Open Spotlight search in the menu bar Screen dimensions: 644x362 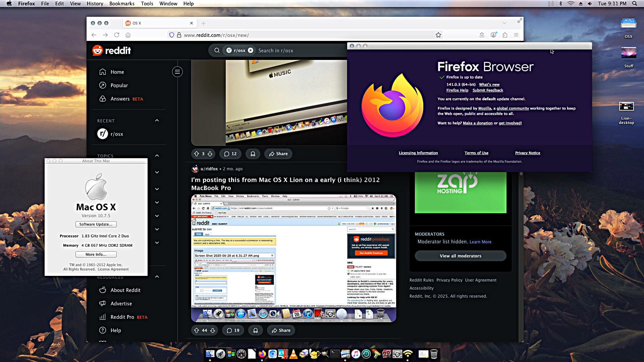pyautogui.click(x=634, y=3)
